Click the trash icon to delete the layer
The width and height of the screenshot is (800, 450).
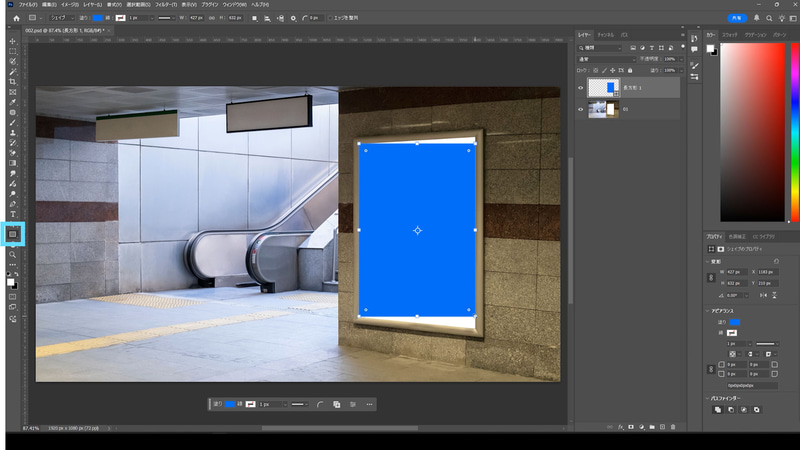(674, 427)
